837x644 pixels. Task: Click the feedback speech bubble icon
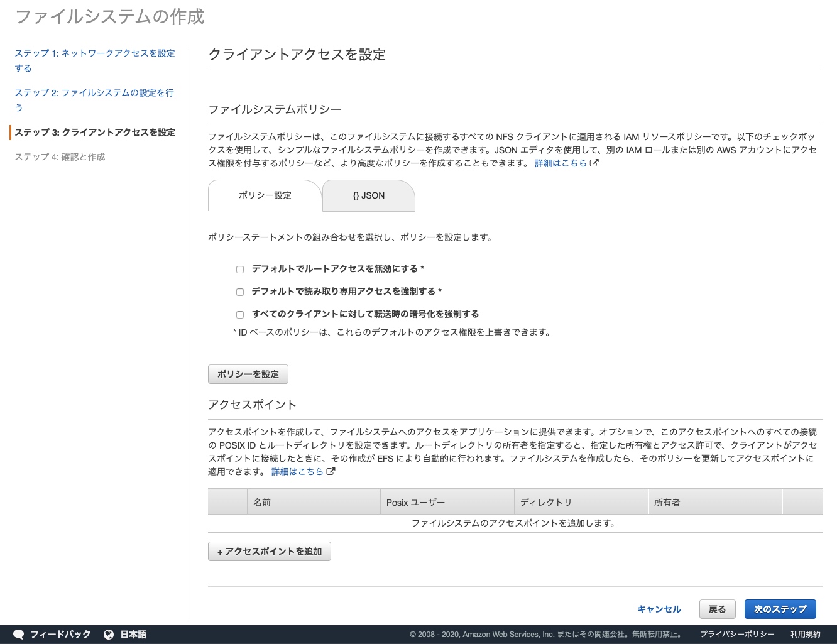[x=19, y=635]
